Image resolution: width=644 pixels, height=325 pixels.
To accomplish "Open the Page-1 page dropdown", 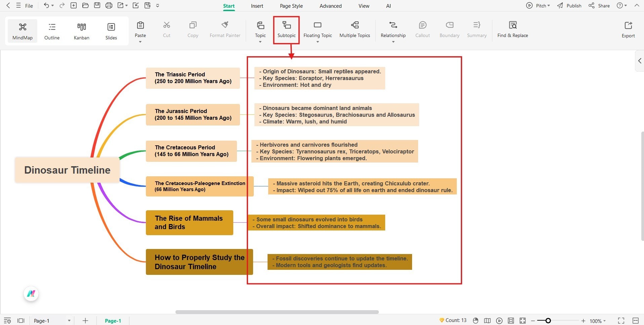I will pyautogui.click(x=69, y=320).
